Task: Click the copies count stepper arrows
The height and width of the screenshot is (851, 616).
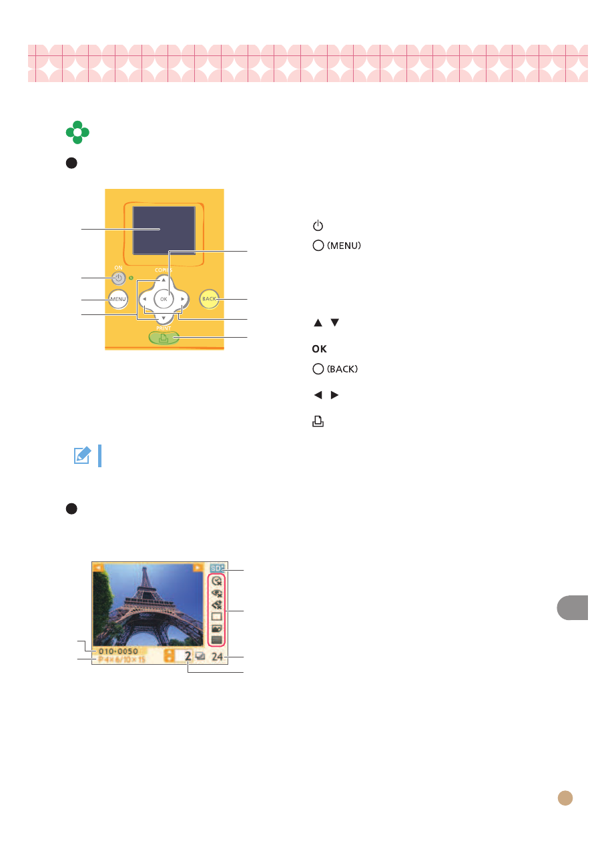Action: [169, 656]
